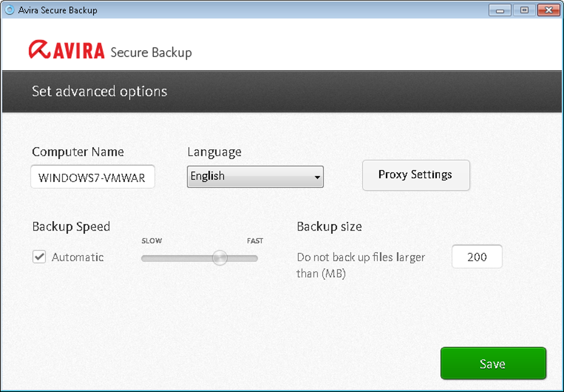Click the SLOW end of the speed slider
This screenshot has width=564, height=392.
click(x=144, y=258)
